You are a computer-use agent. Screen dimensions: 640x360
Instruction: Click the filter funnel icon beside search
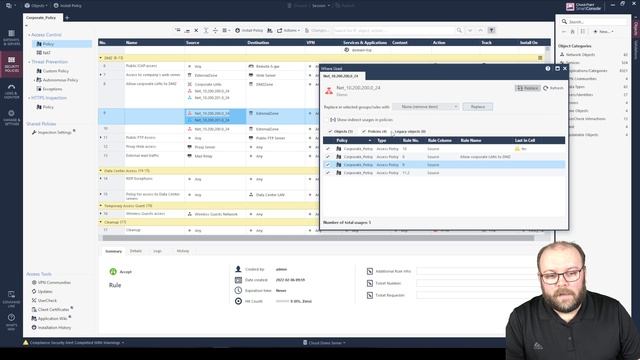491,30
